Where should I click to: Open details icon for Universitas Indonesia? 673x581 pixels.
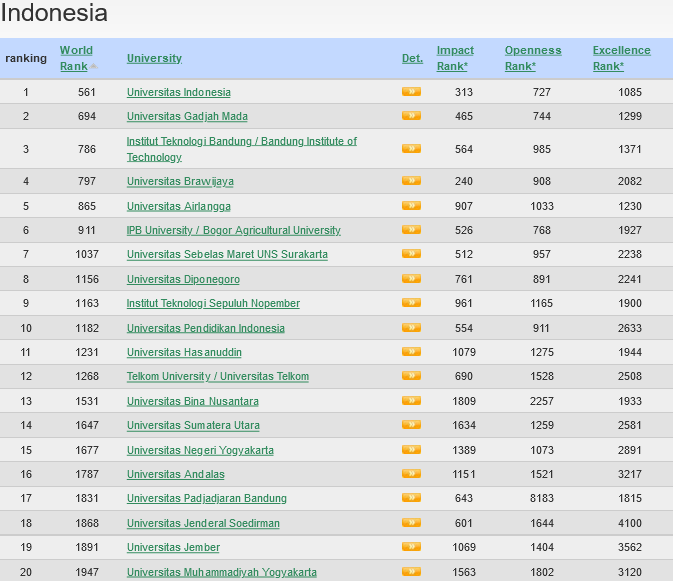click(411, 91)
